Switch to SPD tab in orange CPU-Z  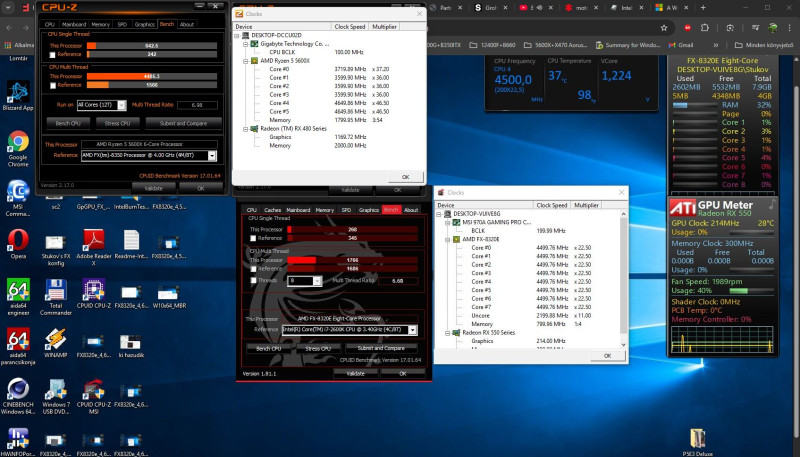point(122,24)
